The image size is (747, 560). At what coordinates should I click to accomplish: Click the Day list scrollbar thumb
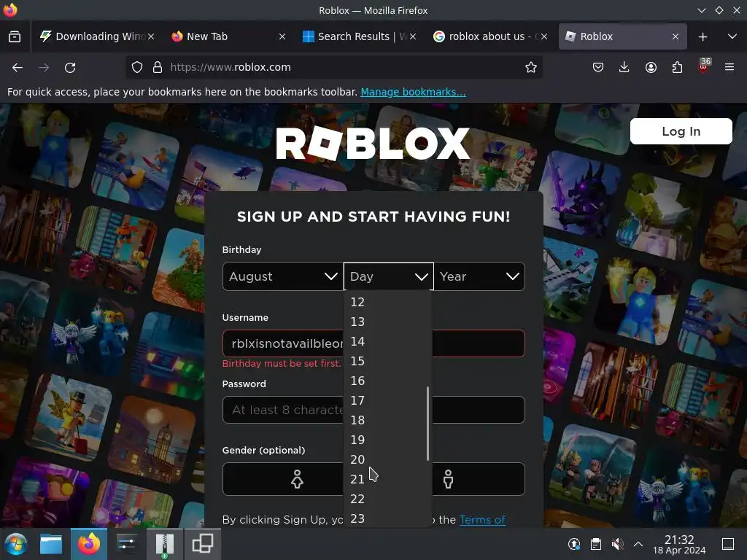click(x=427, y=424)
